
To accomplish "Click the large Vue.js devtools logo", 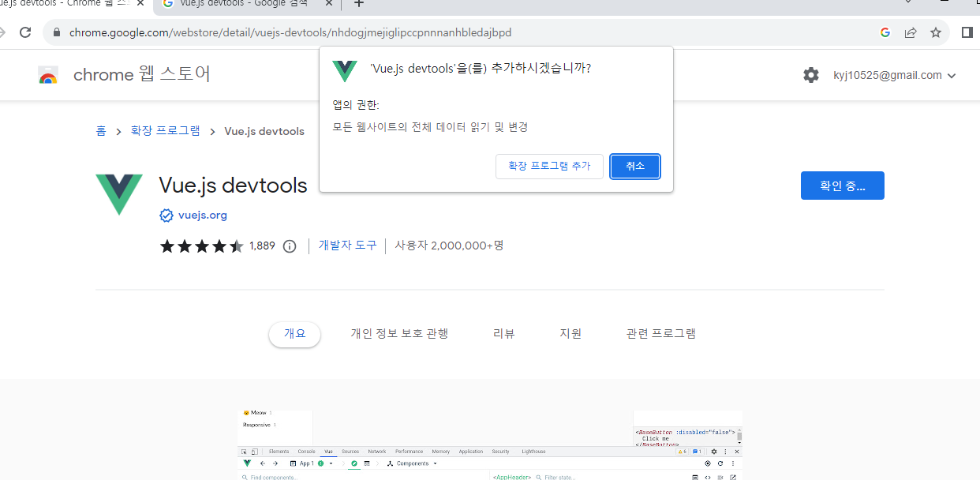I will 119,195.
